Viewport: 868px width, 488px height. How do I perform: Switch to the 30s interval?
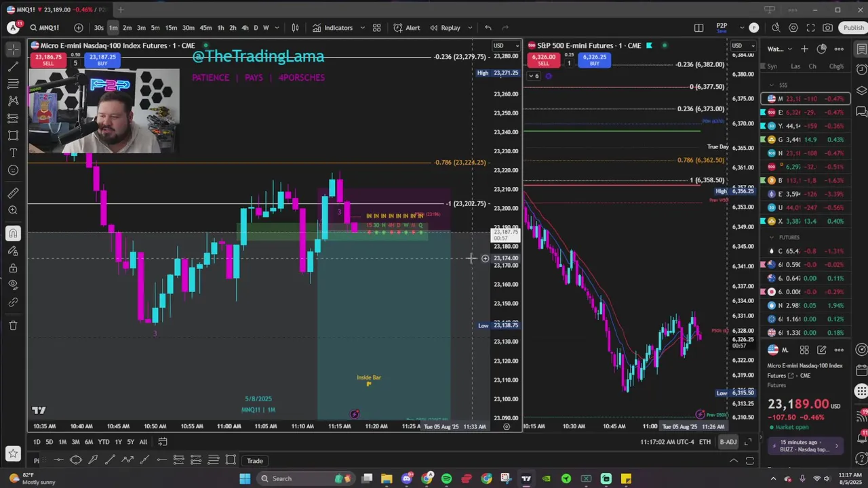coord(99,28)
